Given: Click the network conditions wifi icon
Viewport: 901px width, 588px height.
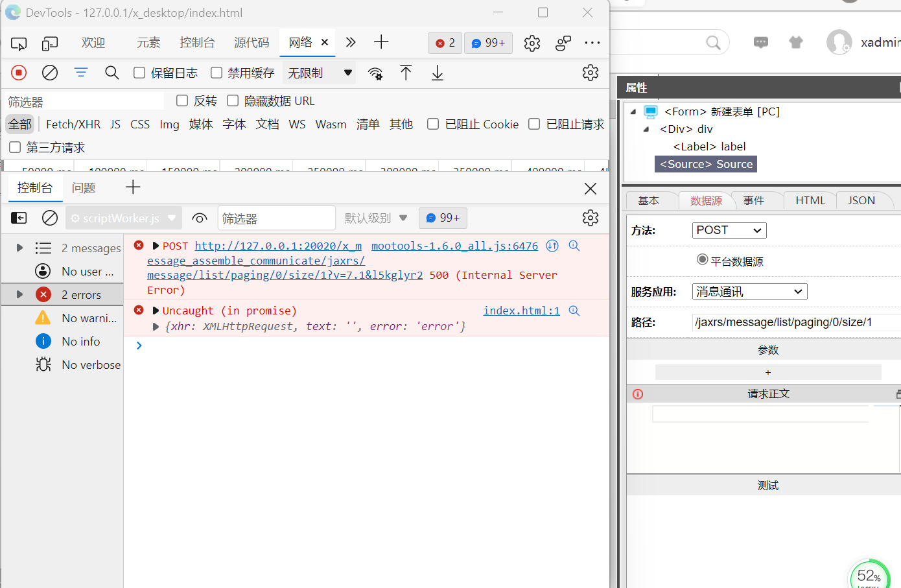Looking at the screenshot, I should tap(375, 73).
